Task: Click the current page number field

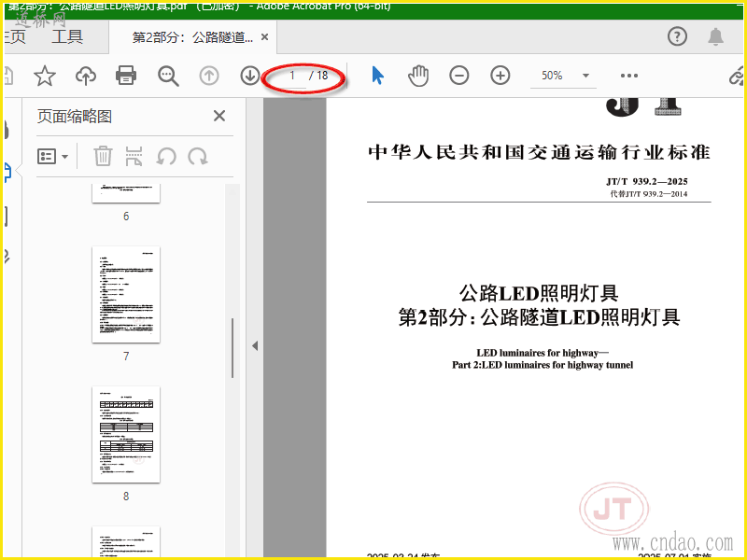Action: click(292, 76)
